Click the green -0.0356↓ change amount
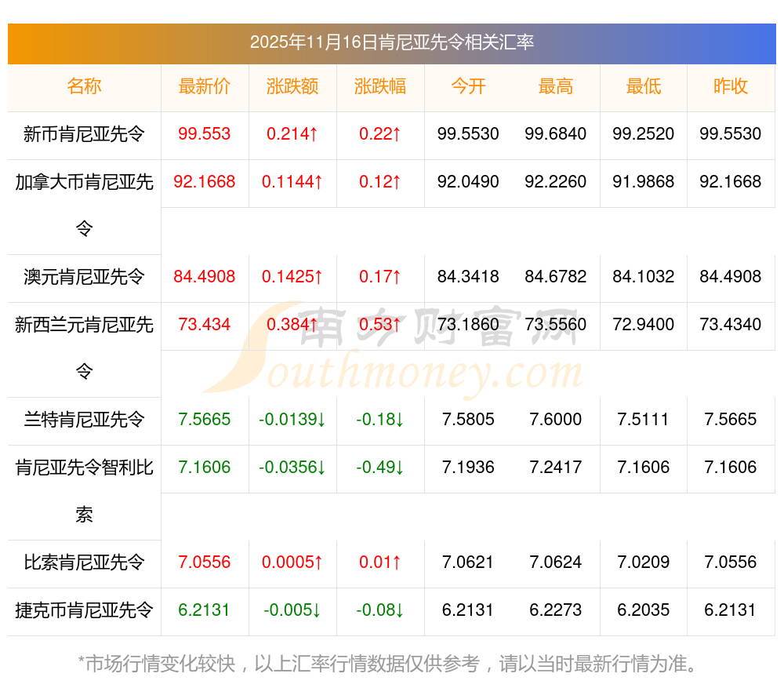 point(292,468)
